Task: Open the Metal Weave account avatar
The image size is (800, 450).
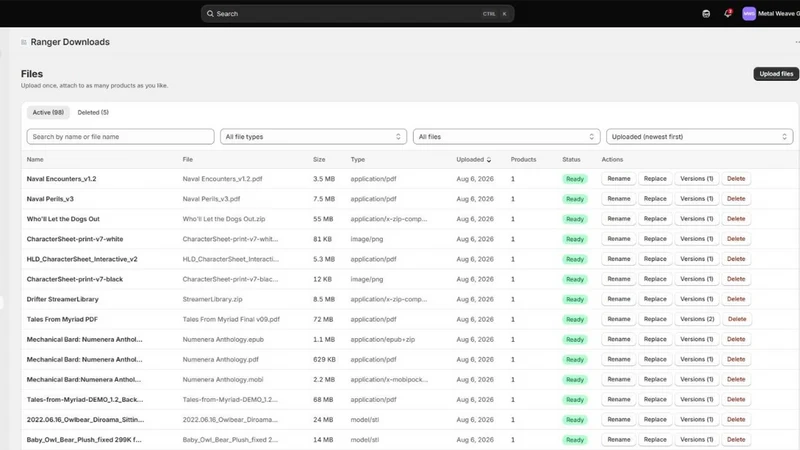Action: click(748, 14)
